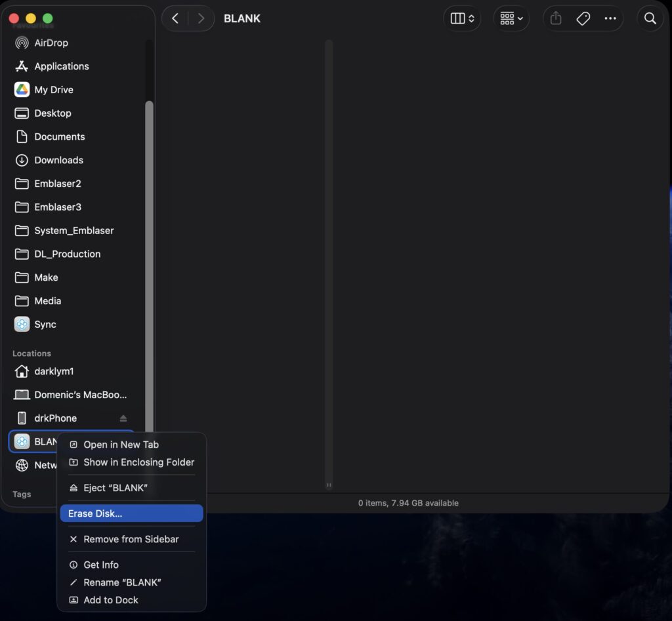Choose Get Info from context menu
The image size is (672, 621).
coord(101,565)
